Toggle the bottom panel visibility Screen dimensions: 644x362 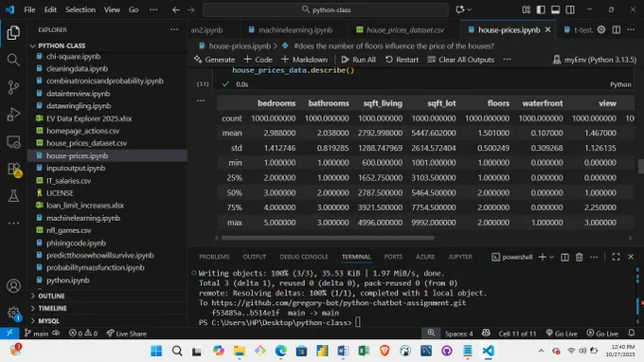click(x=555, y=9)
